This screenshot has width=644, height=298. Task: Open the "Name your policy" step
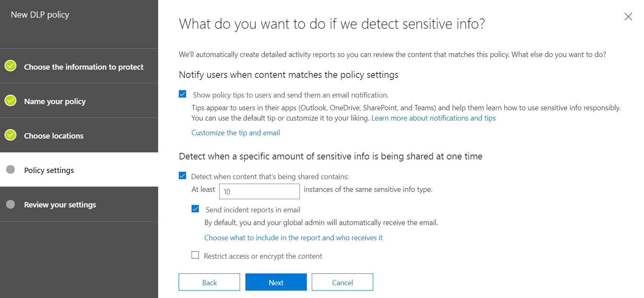pos(55,101)
